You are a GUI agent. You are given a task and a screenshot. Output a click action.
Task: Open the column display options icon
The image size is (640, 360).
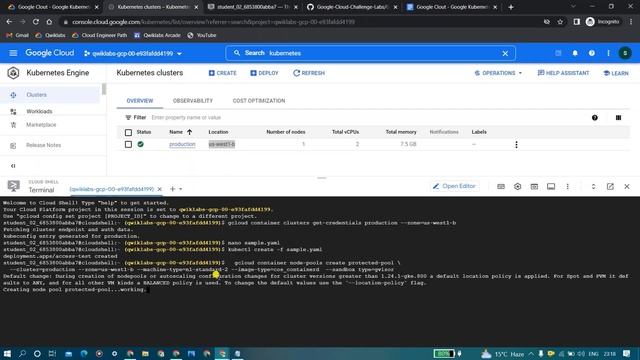point(618,118)
